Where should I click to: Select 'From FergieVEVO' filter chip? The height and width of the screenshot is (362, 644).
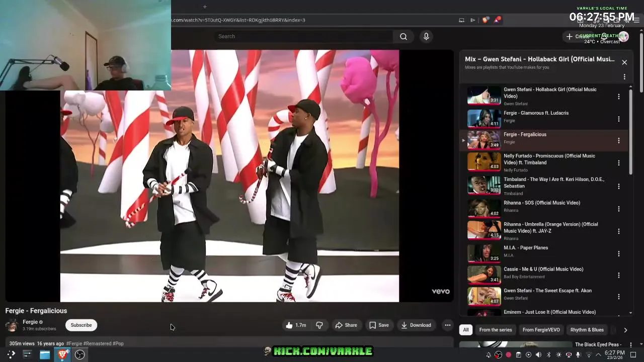point(541,330)
